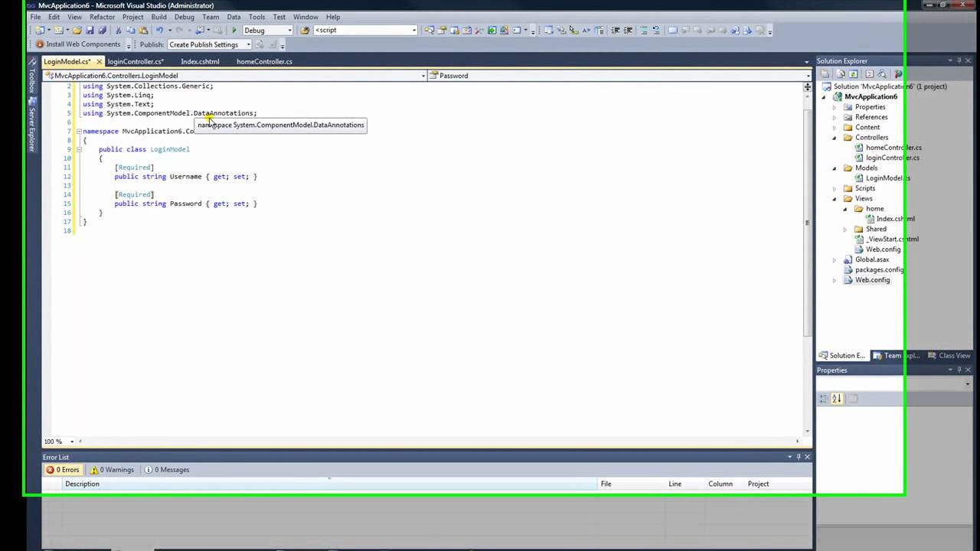Click the Decrease Indent icon
Image resolution: width=980 pixels, height=551 pixels.
616,30
